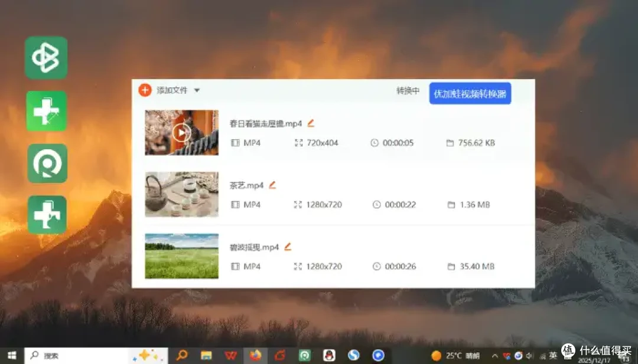638x364 pixels.
Task: Click the clock icon beside 00:00:22
Action: pyautogui.click(x=376, y=204)
